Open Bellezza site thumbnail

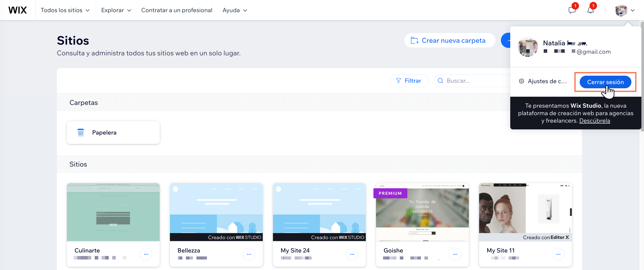(x=216, y=212)
